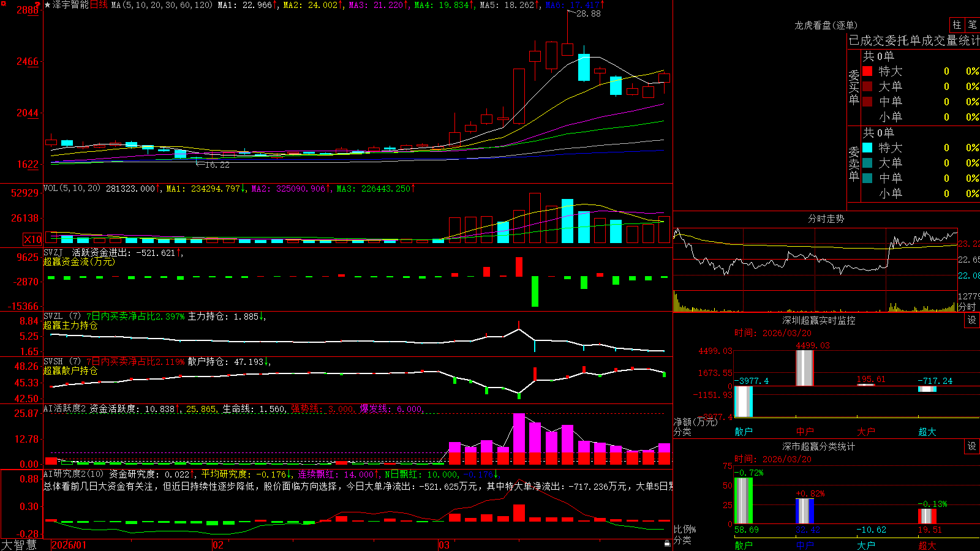Click the 深市超赢分类统计 panel title
Image resolution: width=980 pixels, height=551 pixels.
(x=818, y=446)
